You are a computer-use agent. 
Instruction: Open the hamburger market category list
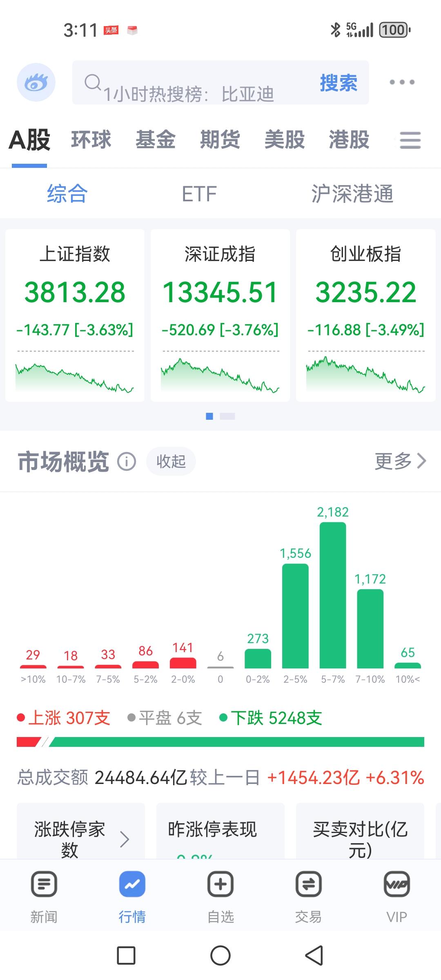(x=410, y=140)
